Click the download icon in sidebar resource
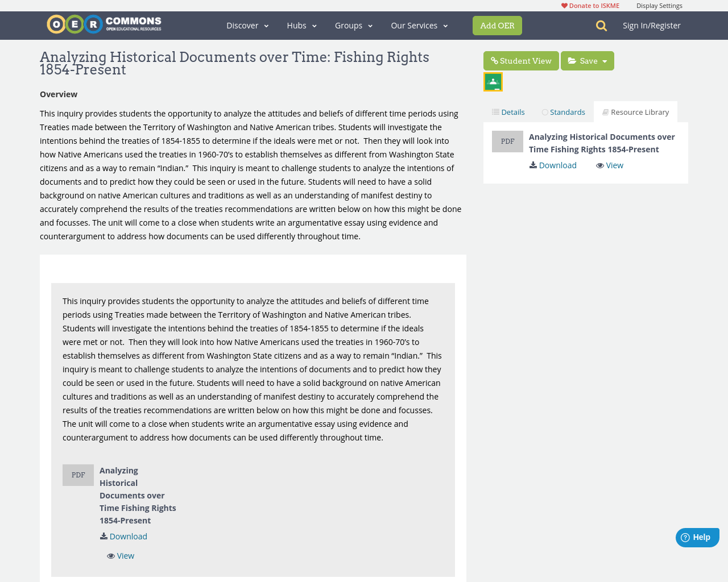 (x=533, y=165)
